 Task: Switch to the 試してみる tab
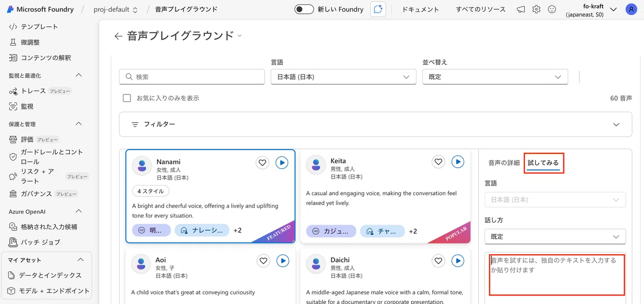543,162
